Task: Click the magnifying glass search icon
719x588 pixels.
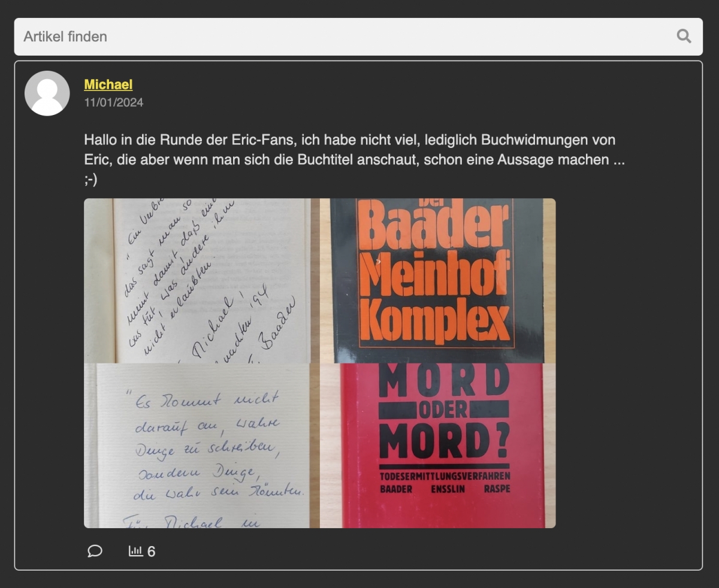Action: pyautogui.click(x=684, y=37)
